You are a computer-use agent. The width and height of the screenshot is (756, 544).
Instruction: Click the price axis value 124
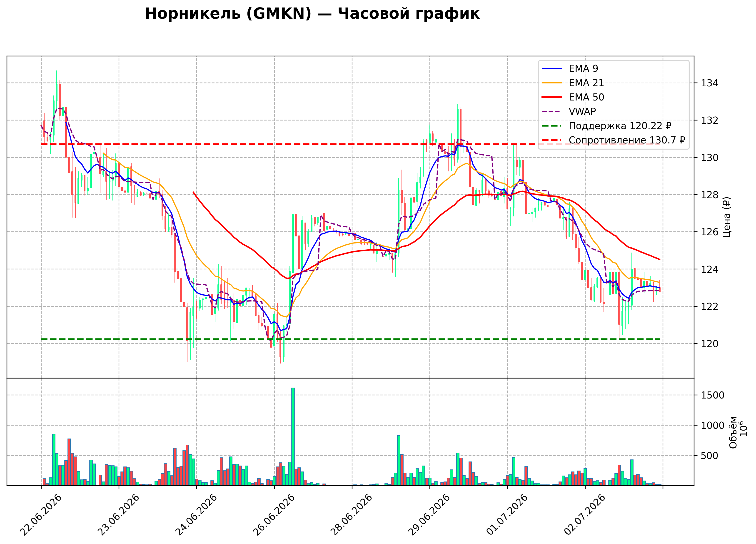(709, 269)
